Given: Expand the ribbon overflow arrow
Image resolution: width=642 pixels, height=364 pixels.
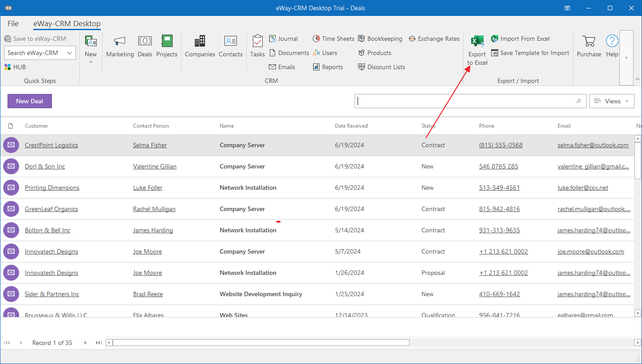Looking at the screenshot, I should (626, 58).
